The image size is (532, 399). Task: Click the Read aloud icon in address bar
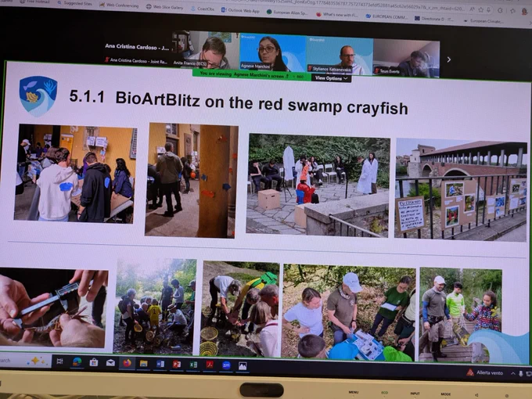(x=472, y=9)
